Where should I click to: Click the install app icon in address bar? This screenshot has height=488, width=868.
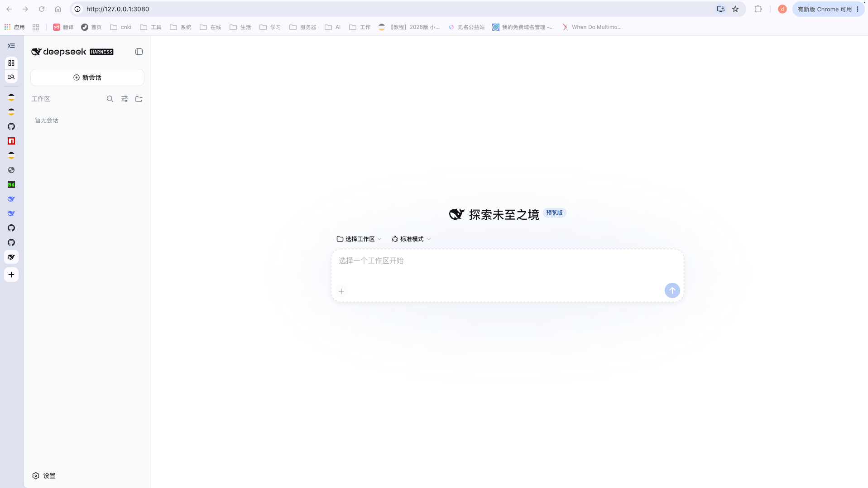coord(721,9)
